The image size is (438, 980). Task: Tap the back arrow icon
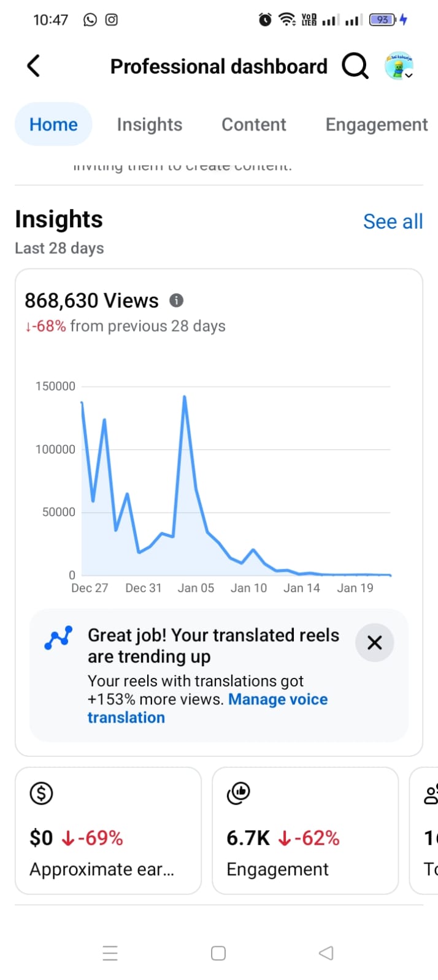(x=34, y=66)
